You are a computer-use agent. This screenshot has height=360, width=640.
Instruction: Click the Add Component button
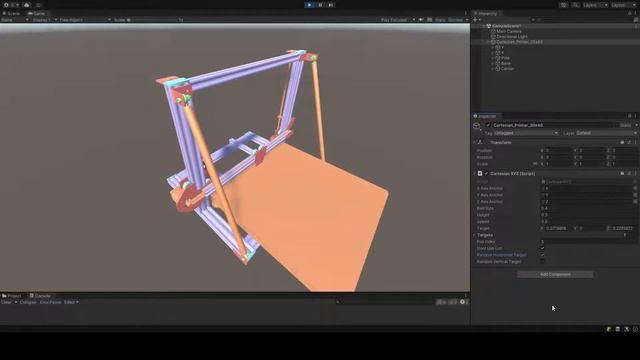pyautogui.click(x=555, y=274)
